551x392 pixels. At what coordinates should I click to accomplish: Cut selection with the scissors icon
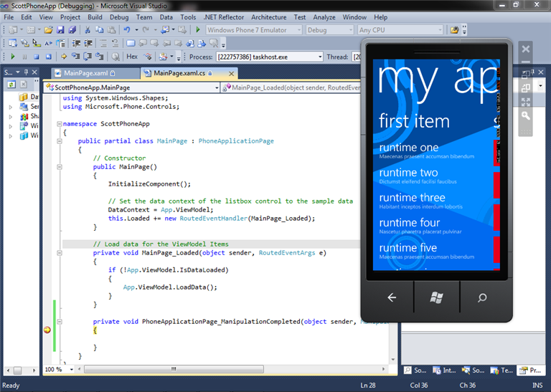[88, 30]
